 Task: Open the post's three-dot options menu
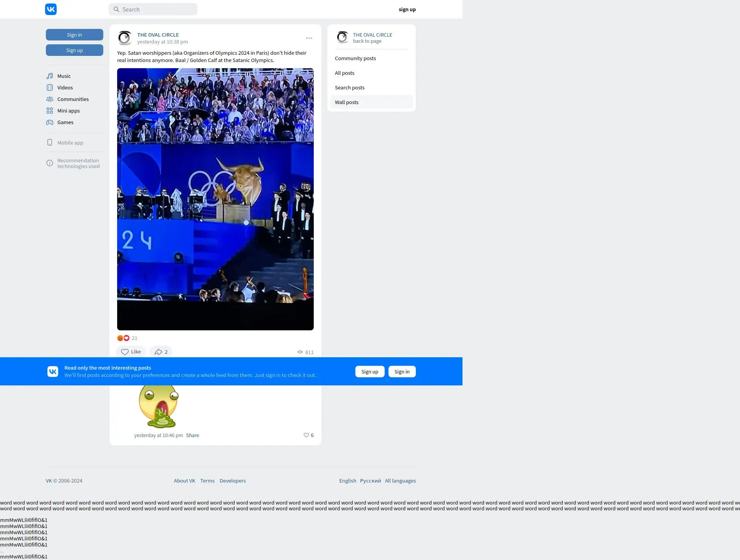(x=309, y=38)
